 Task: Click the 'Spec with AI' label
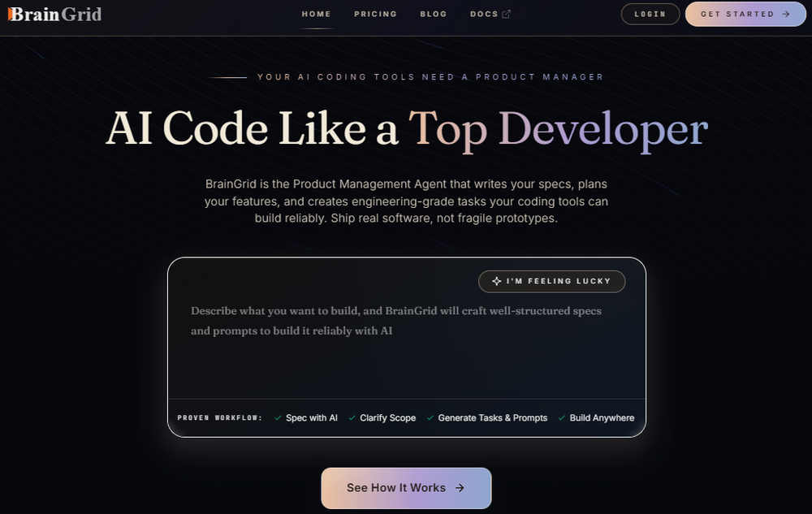click(x=312, y=417)
